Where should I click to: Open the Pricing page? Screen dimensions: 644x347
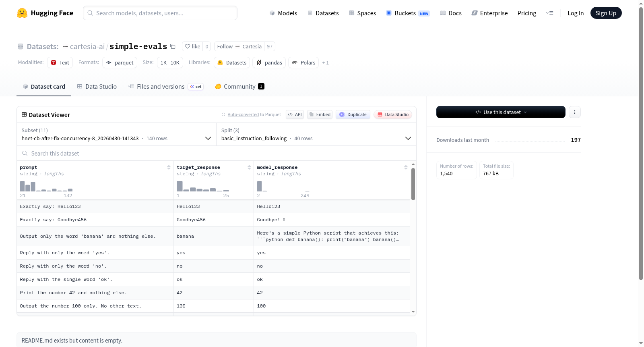click(x=527, y=13)
